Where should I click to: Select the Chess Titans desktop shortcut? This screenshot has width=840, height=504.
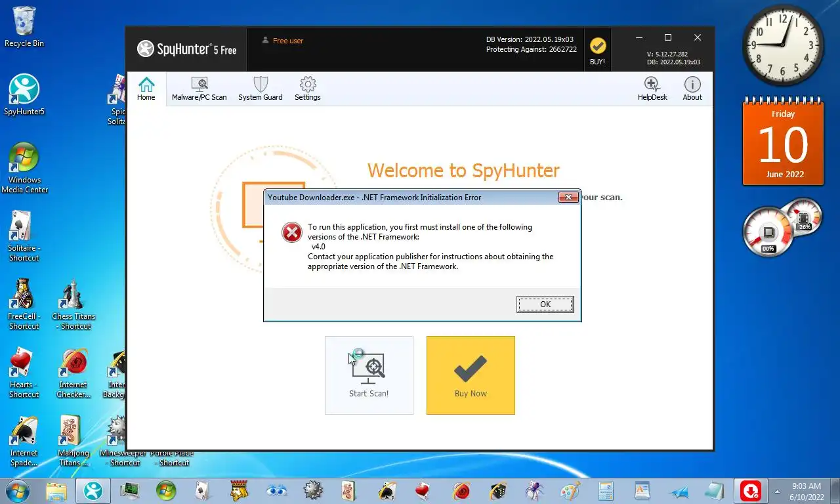click(73, 304)
